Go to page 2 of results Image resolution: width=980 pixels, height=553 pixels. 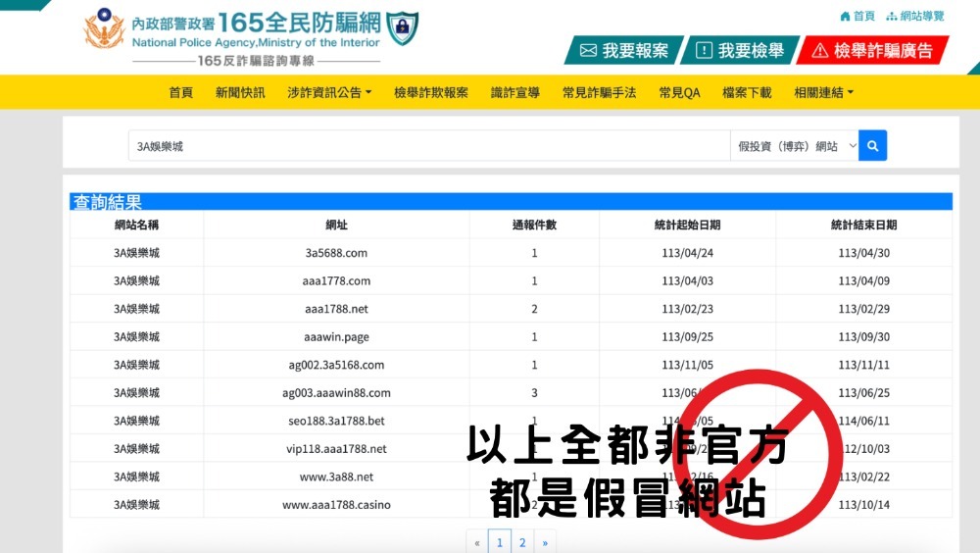pyautogui.click(x=522, y=542)
